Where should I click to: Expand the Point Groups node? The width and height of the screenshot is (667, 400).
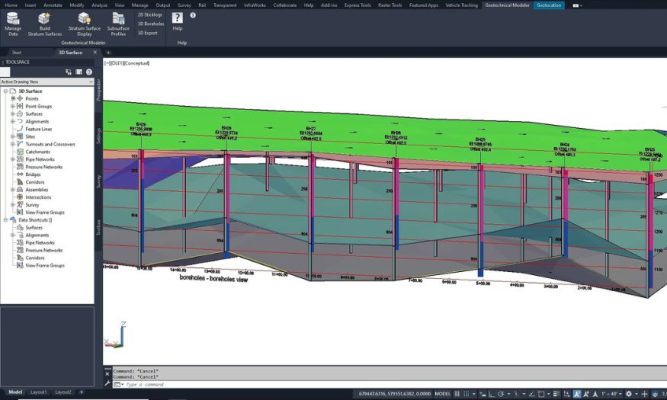click(12, 106)
